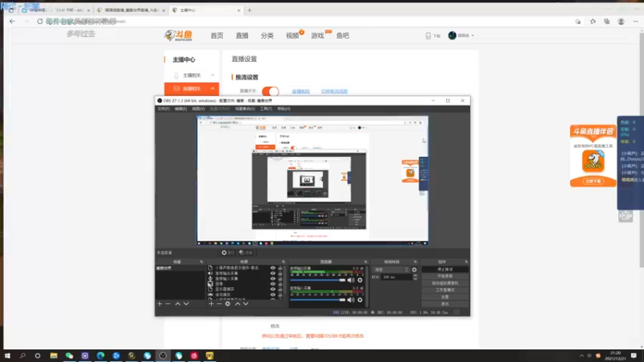Toggle lock on 音频输出采集 source
The height and width of the screenshot is (362, 644).
[280, 274]
